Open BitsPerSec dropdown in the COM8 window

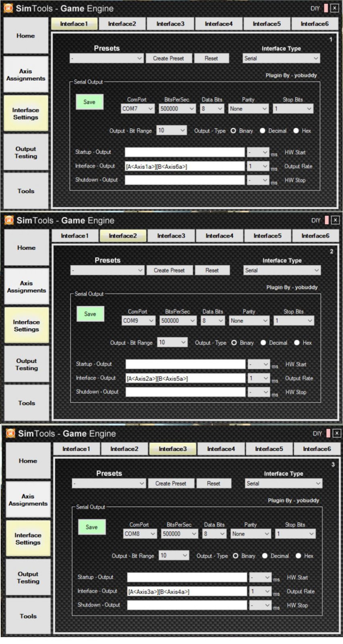coord(180,534)
